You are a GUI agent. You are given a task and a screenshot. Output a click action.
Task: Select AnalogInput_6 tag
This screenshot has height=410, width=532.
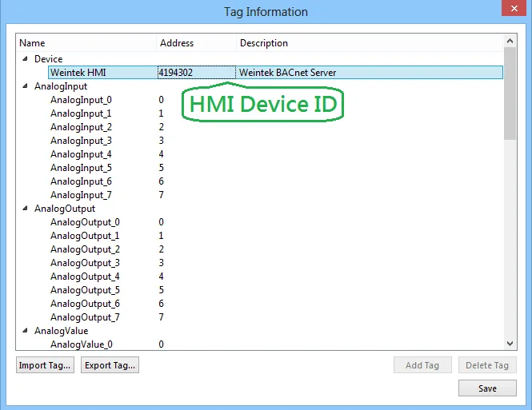point(81,181)
